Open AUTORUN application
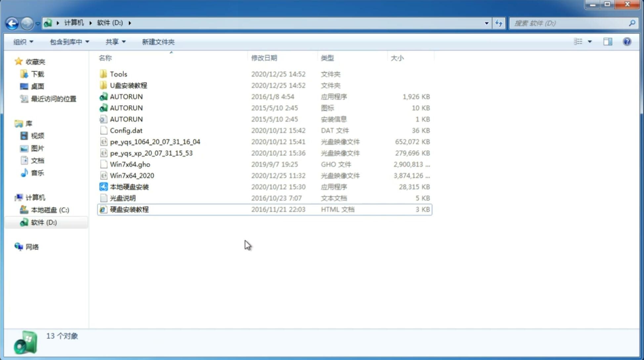644x360 pixels. click(x=126, y=96)
